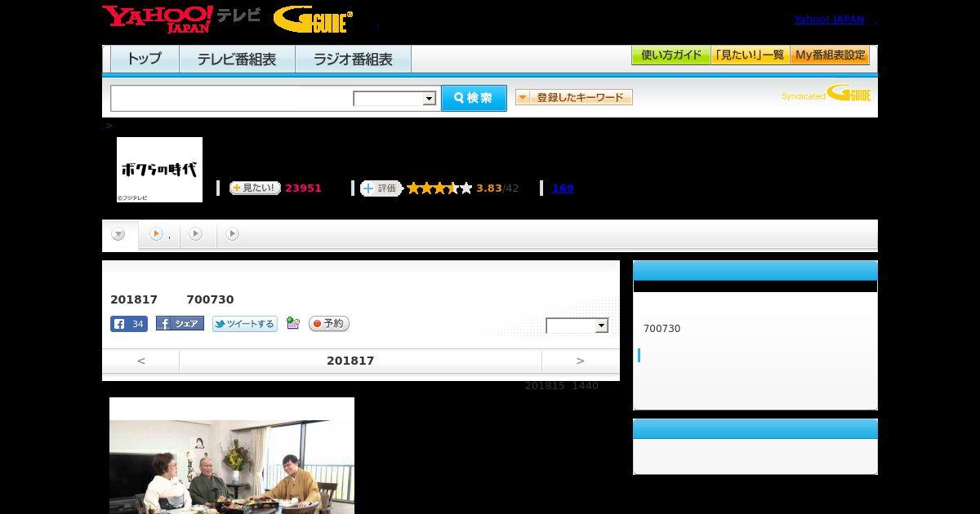
Task: Select the third gray play arrow tab
Action: 195,234
